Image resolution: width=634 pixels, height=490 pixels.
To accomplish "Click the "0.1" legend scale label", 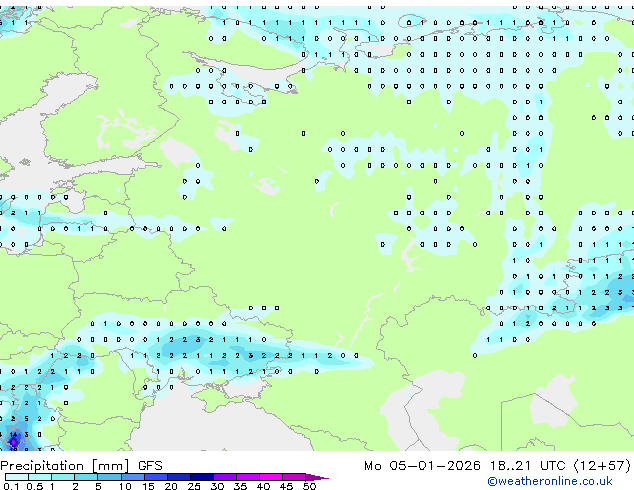I will click(x=11, y=486).
